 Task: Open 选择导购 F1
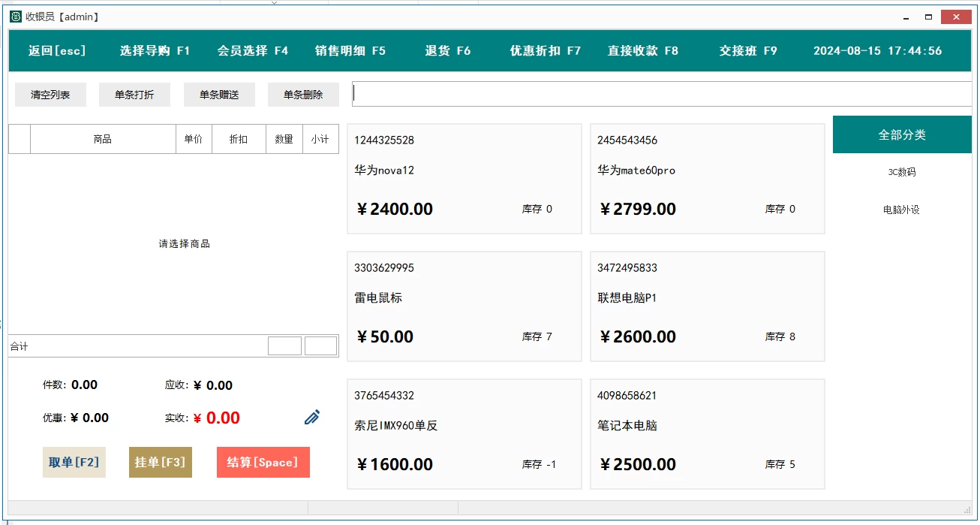(155, 51)
